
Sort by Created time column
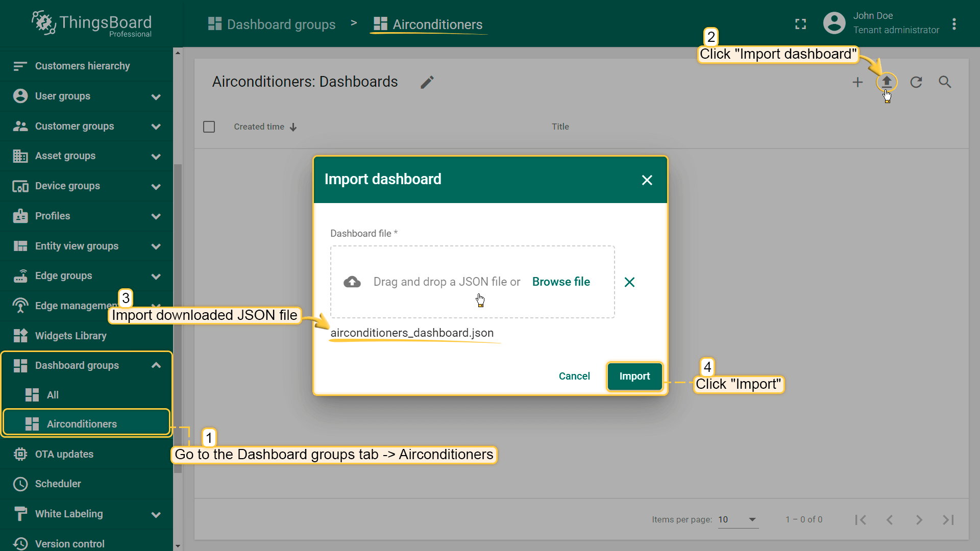click(265, 127)
